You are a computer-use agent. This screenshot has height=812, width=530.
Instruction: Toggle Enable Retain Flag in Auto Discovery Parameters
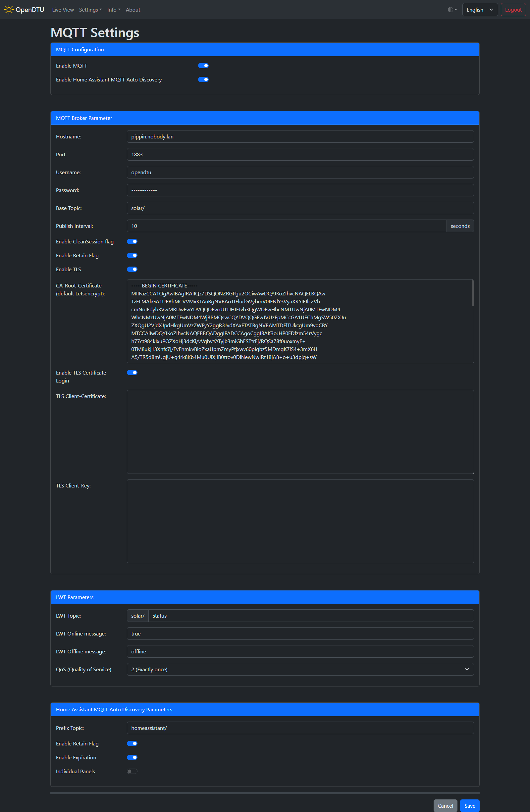click(132, 743)
